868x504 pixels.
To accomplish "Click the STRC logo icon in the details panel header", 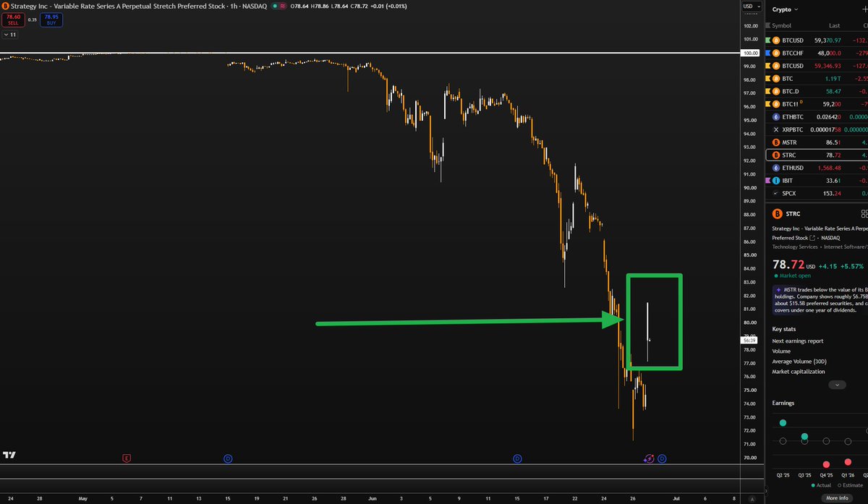I will pos(778,214).
